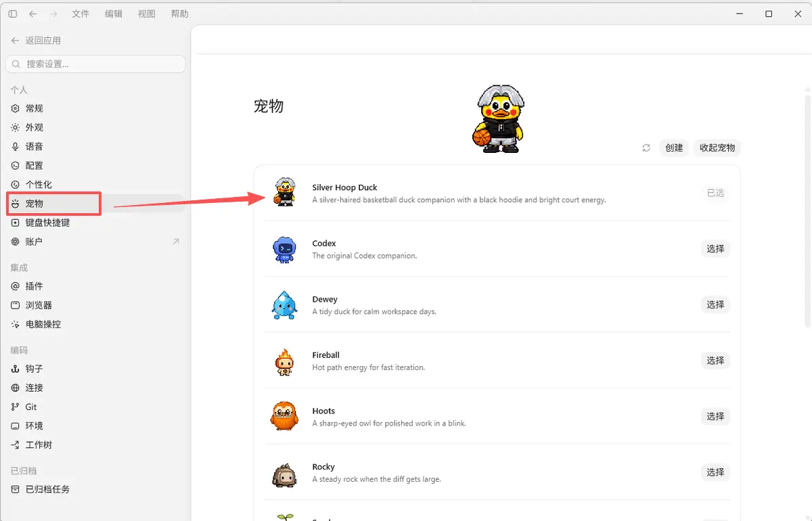The height and width of the screenshot is (521, 812).
Task: Click the 创建 create pet button
Action: pos(674,148)
